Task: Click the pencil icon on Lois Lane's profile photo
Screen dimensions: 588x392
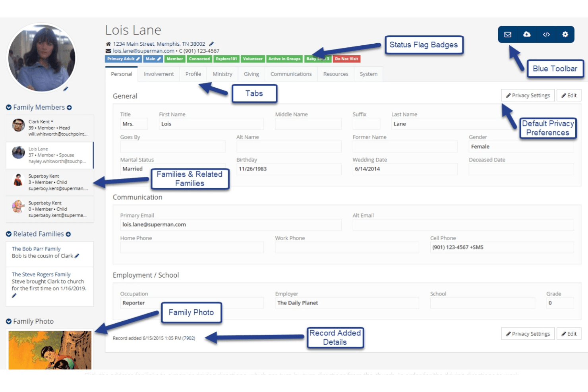Action: pyautogui.click(x=66, y=89)
